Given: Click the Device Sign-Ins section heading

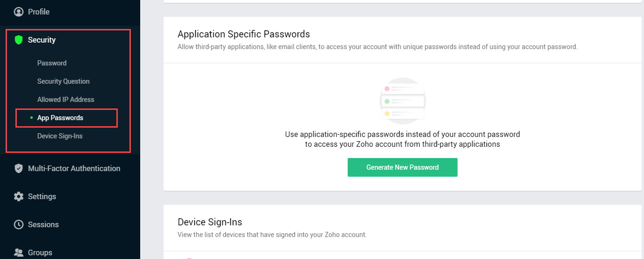Looking at the screenshot, I should pyautogui.click(x=210, y=222).
